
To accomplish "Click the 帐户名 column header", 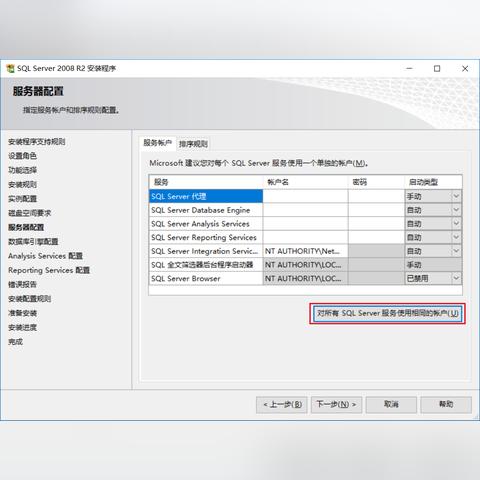I will 305,182.
